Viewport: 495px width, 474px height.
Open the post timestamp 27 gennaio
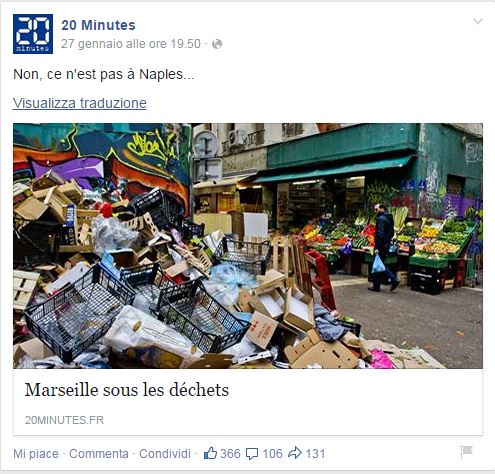tap(131, 44)
